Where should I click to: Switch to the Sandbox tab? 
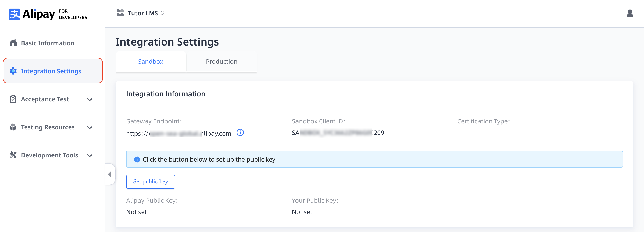pos(150,62)
